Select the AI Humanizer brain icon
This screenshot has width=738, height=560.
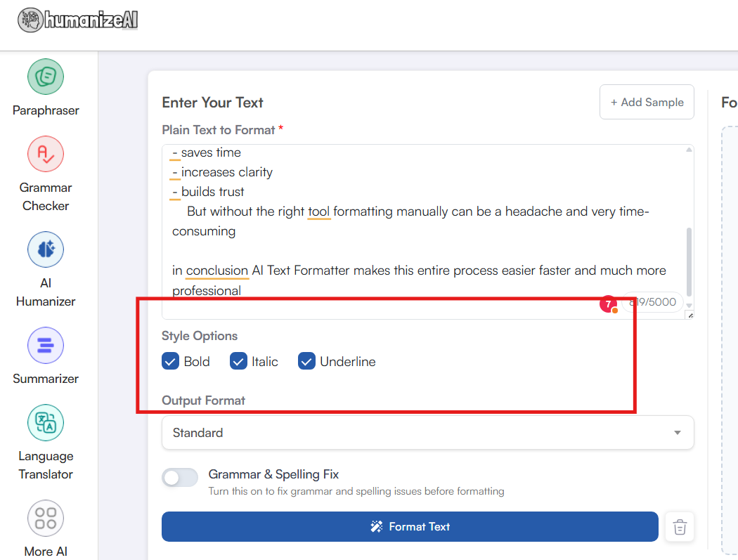point(46,250)
